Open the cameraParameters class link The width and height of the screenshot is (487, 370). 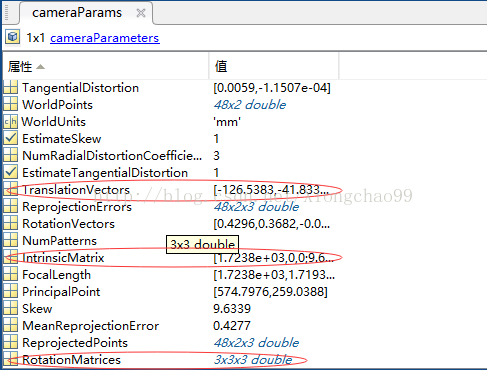click(x=105, y=38)
